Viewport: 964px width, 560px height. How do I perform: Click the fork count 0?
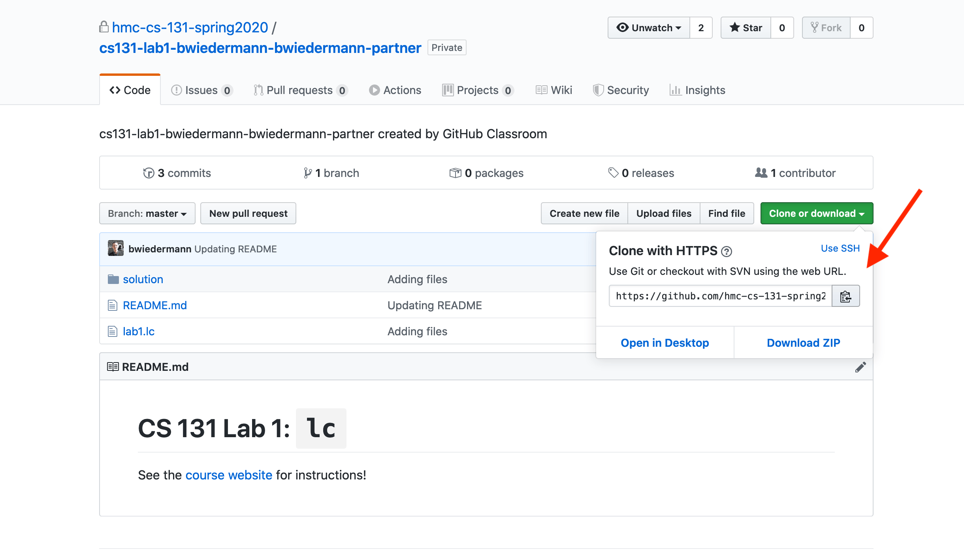coord(861,28)
